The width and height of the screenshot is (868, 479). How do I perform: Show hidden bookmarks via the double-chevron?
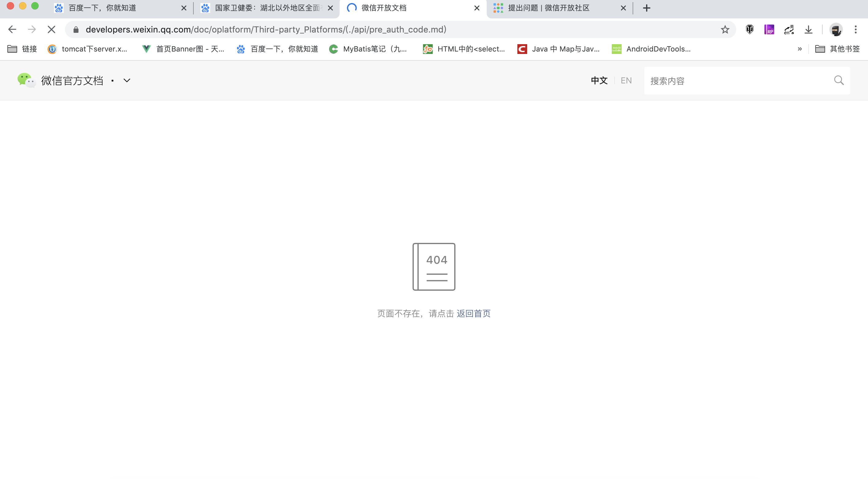[800, 49]
